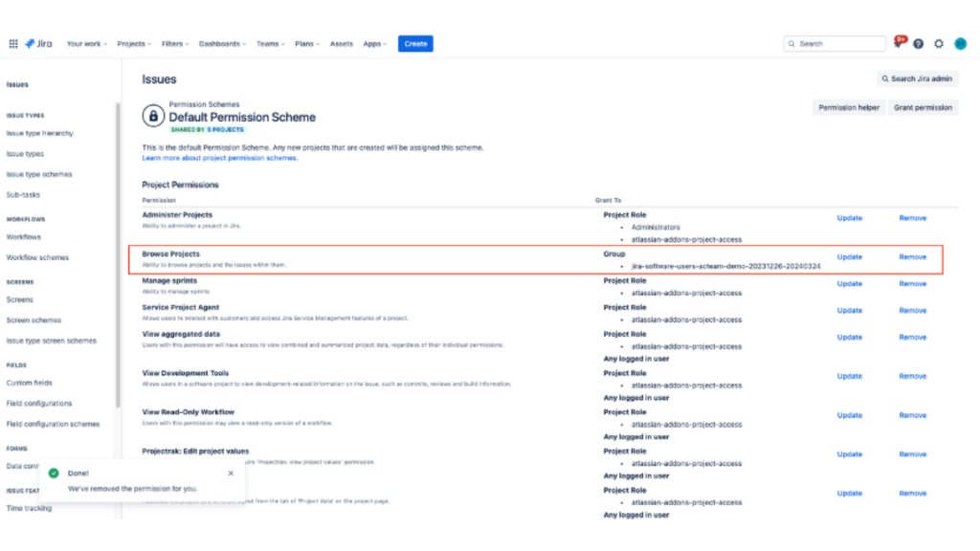
Task: Focus the top Search field
Action: 835,44
